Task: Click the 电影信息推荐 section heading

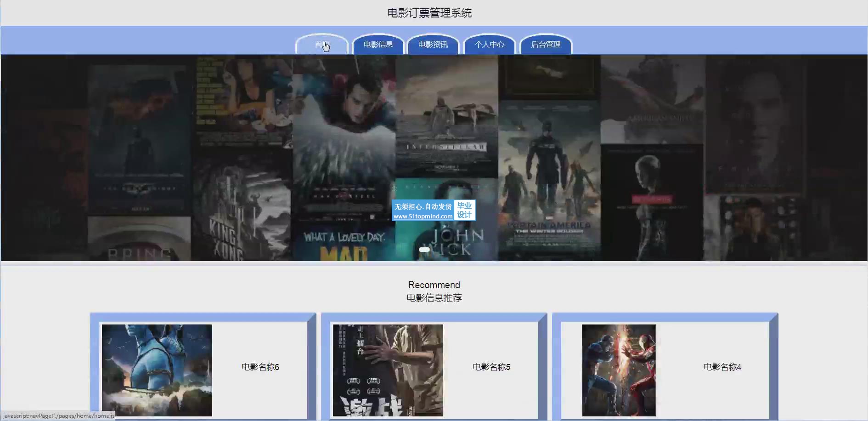Action: (x=434, y=298)
